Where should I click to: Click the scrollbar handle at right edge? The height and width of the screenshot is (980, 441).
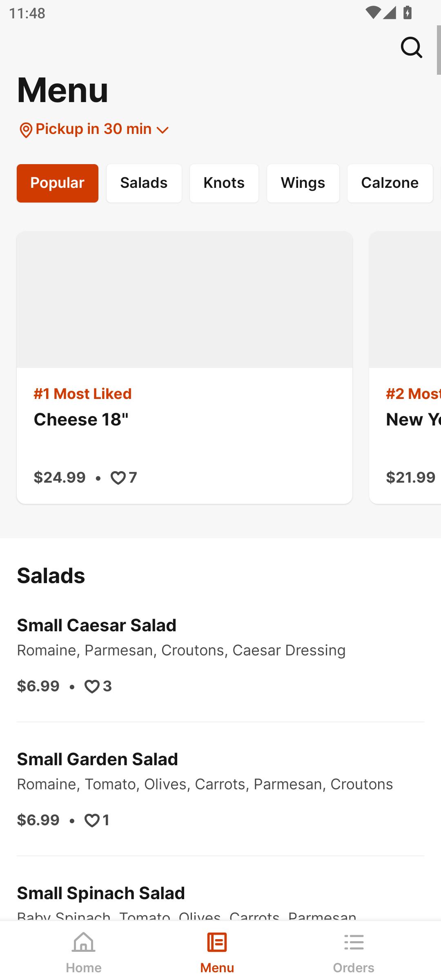(439, 50)
